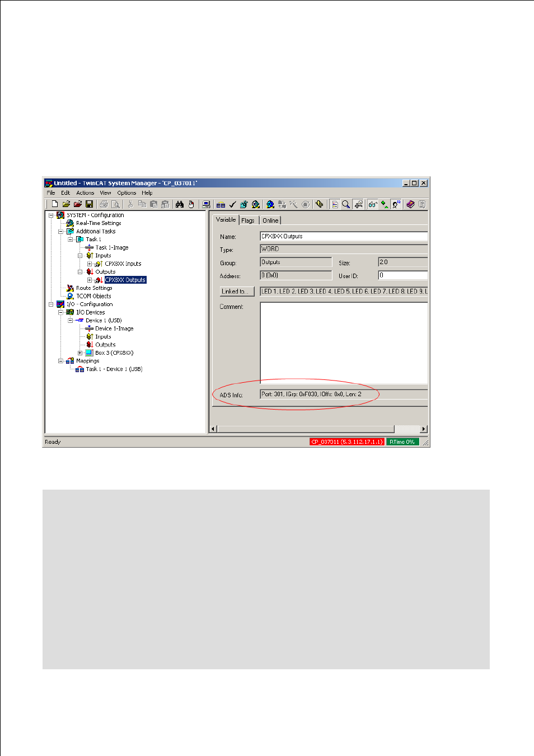Click the I/O - Configuration node icon
534x756 pixels.
click(60, 304)
